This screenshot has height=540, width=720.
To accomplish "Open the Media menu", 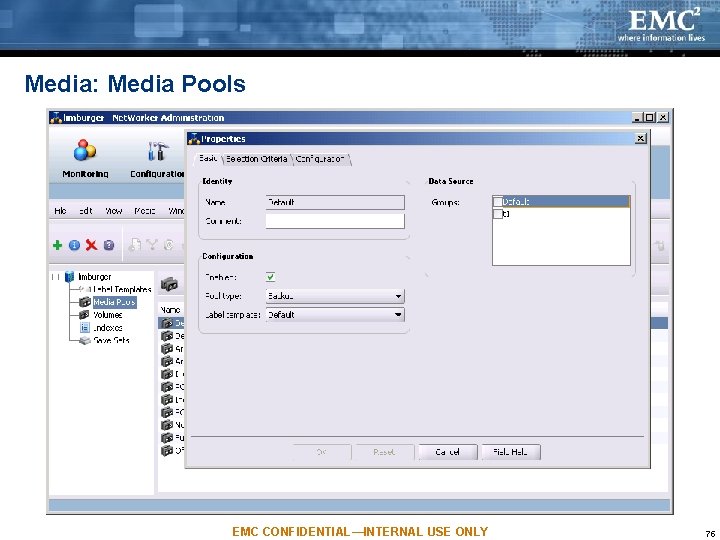I will [x=145, y=211].
